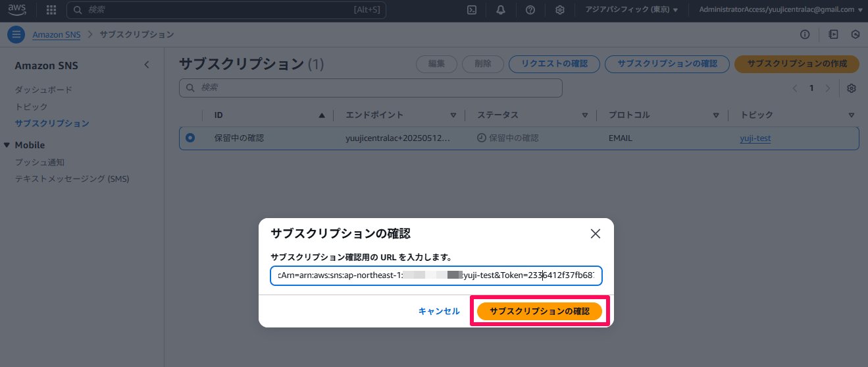This screenshot has width=868, height=367.
Task: Open the Asia Pacific (Tokyo) region dropdown
Action: tap(632, 10)
